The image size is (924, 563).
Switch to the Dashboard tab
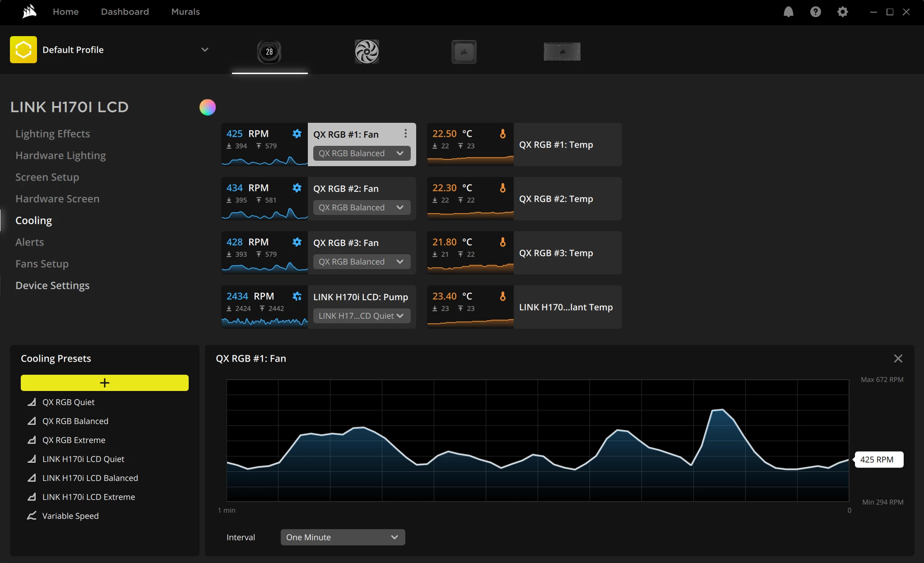coord(125,12)
